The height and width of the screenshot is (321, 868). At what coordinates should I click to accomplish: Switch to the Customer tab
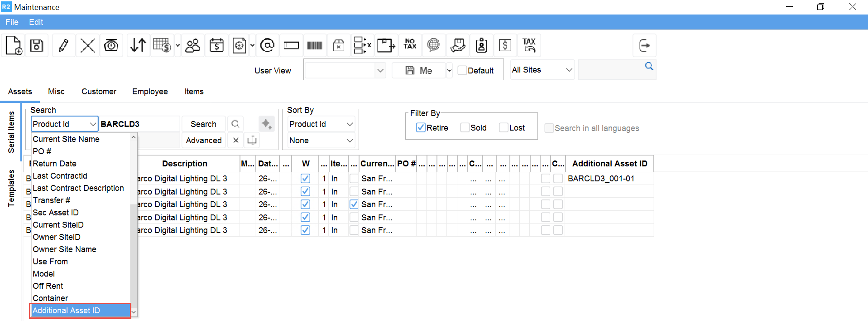click(99, 92)
